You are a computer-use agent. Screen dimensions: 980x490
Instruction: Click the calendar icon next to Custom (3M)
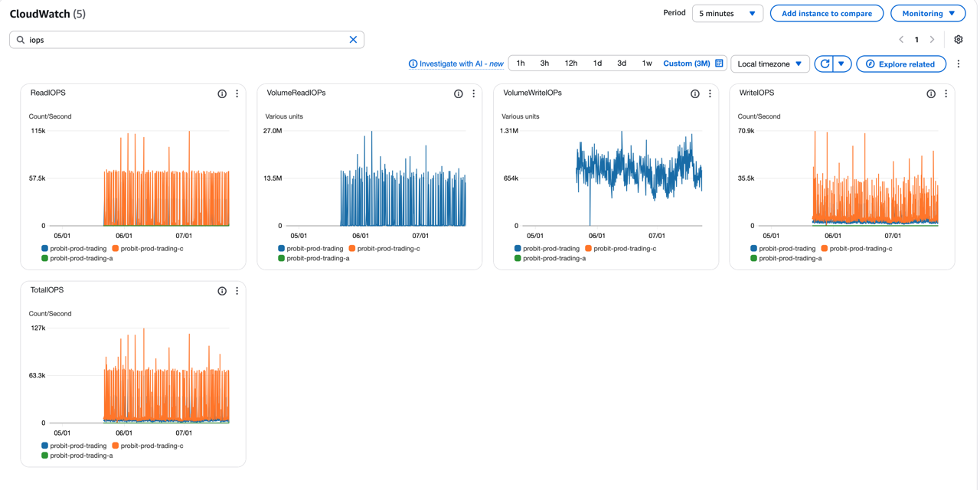(717, 64)
